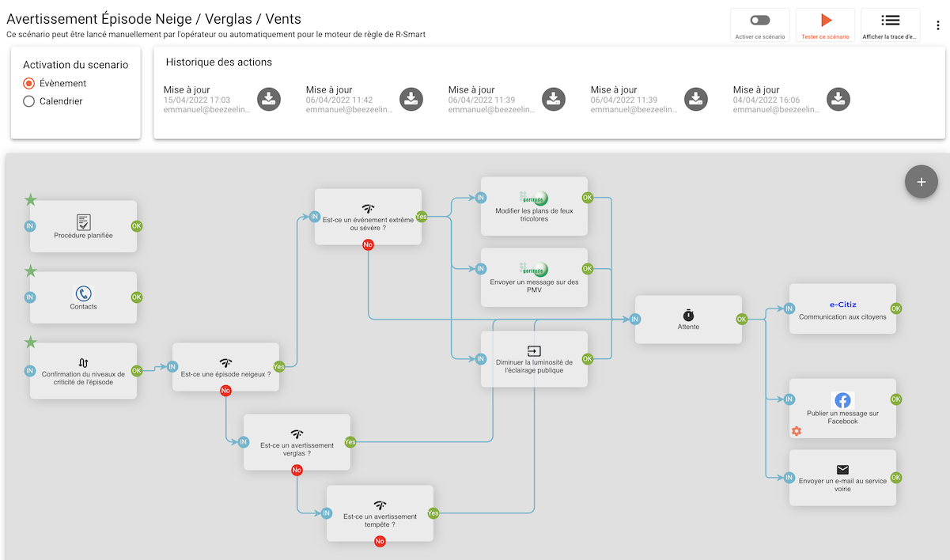
Task: Open Envoyer un e-mail au service voirie node
Action: 842,478
